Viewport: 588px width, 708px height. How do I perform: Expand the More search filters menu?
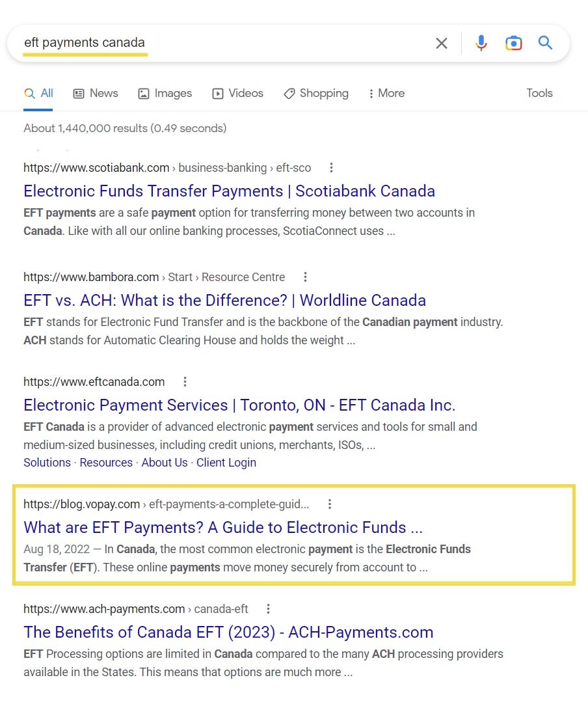[386, 93]
